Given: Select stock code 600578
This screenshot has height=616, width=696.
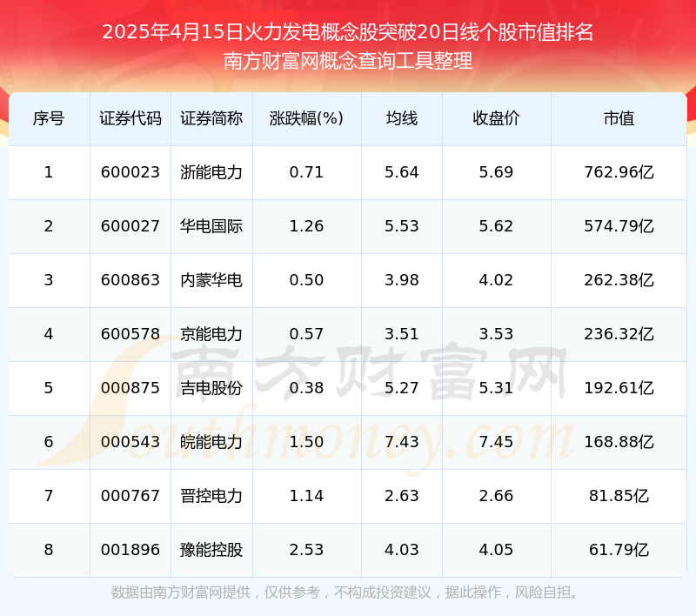Looking at the screenshot, I should 130,334.
